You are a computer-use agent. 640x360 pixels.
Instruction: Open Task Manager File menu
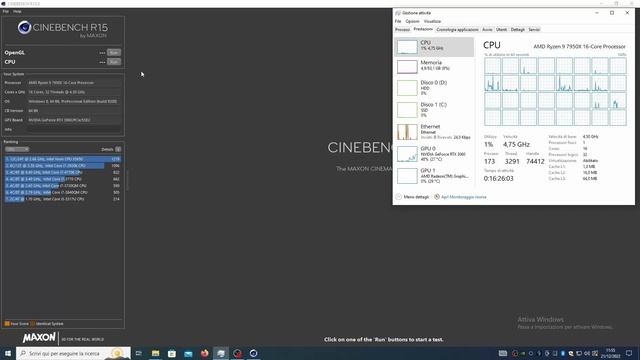(398, 21)
